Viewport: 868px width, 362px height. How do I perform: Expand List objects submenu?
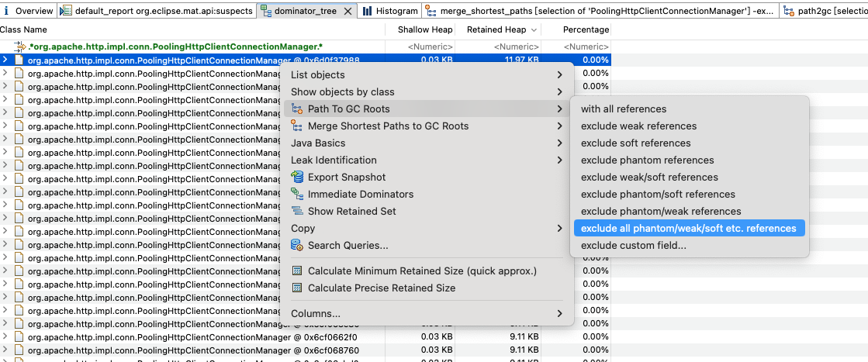(425, 74)
